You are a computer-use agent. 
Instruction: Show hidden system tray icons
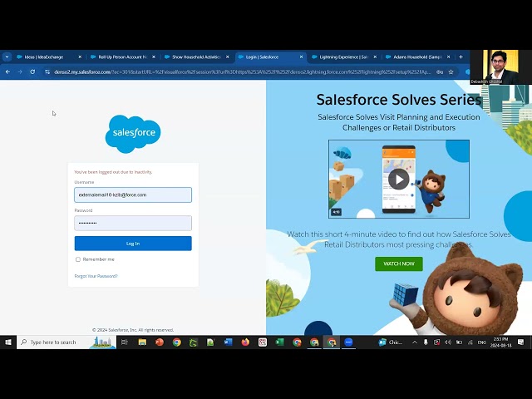click(415, 342)
